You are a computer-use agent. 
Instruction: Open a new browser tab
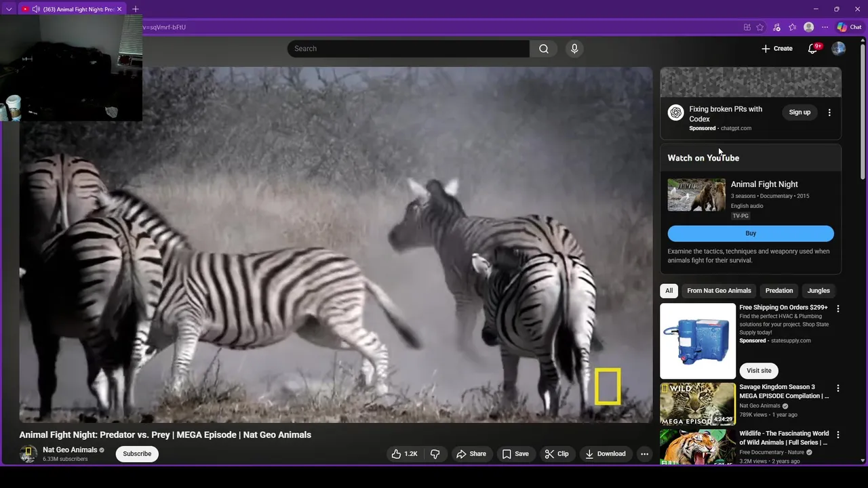(x=136, y=9)
